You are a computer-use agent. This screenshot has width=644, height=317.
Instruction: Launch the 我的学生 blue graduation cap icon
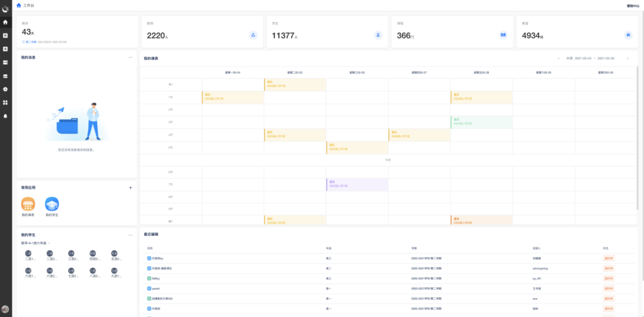pyautogui.click(x=52, y=204)
